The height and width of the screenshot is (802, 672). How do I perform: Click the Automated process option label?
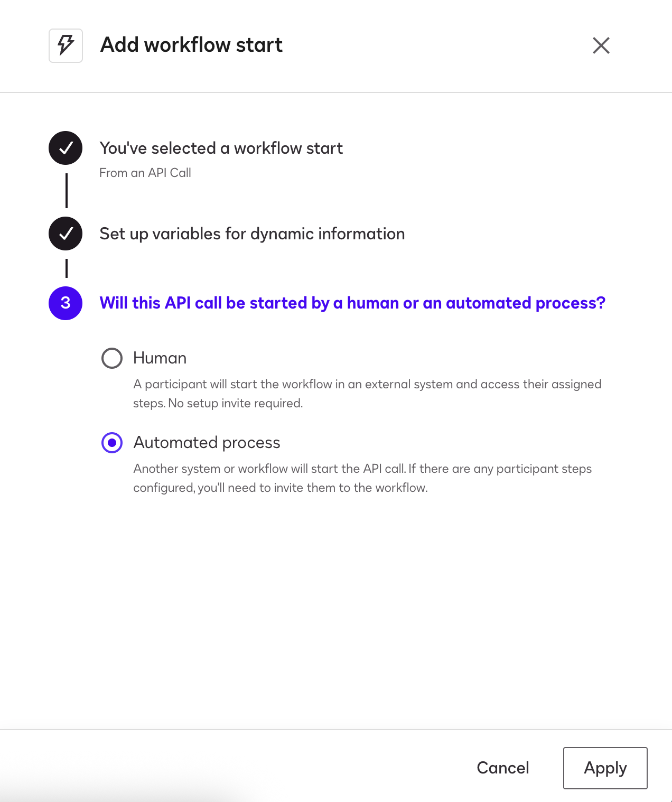point(207,443)
